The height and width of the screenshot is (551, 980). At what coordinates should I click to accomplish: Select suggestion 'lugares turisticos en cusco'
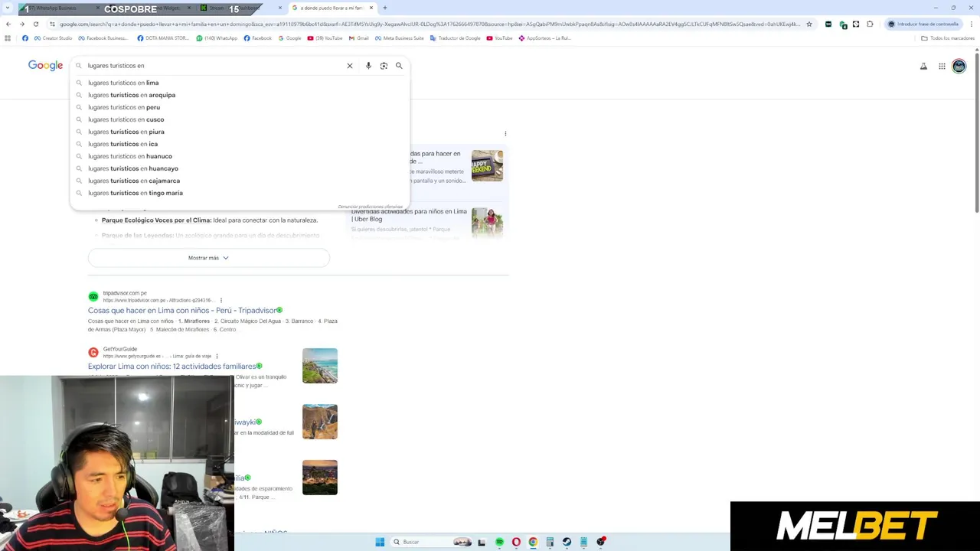240,119
